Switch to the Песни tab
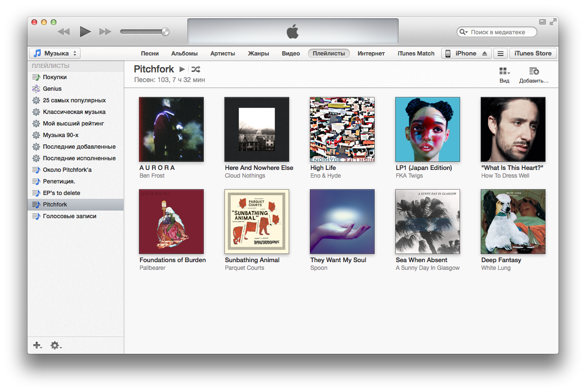 click(150, 54)
